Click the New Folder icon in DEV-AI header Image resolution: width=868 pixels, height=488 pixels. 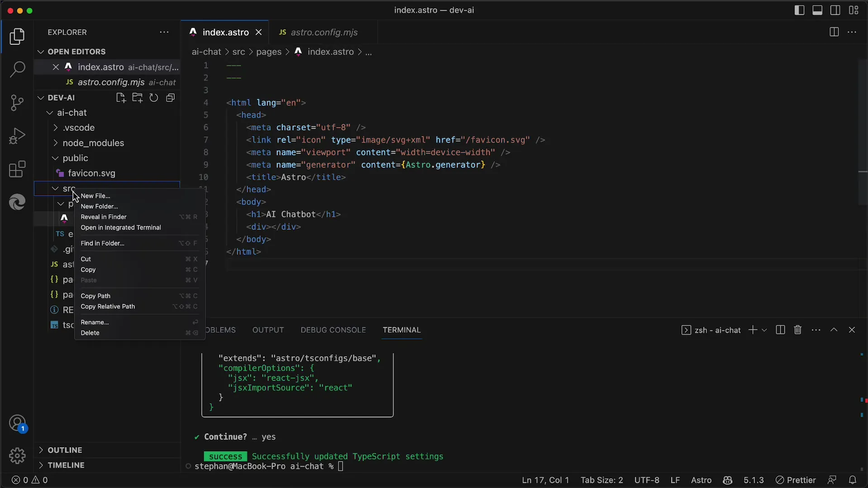[137, 98]
